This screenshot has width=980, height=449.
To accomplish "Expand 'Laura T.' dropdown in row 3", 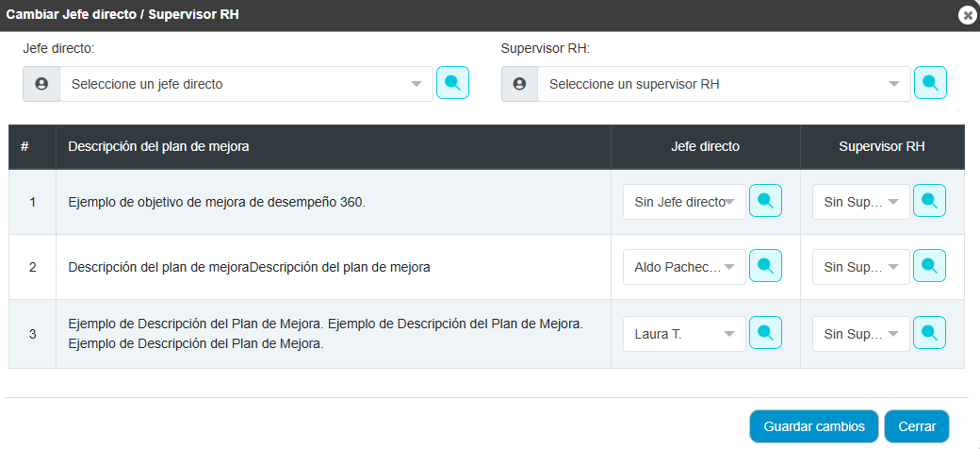I will (x=684, y=334).
